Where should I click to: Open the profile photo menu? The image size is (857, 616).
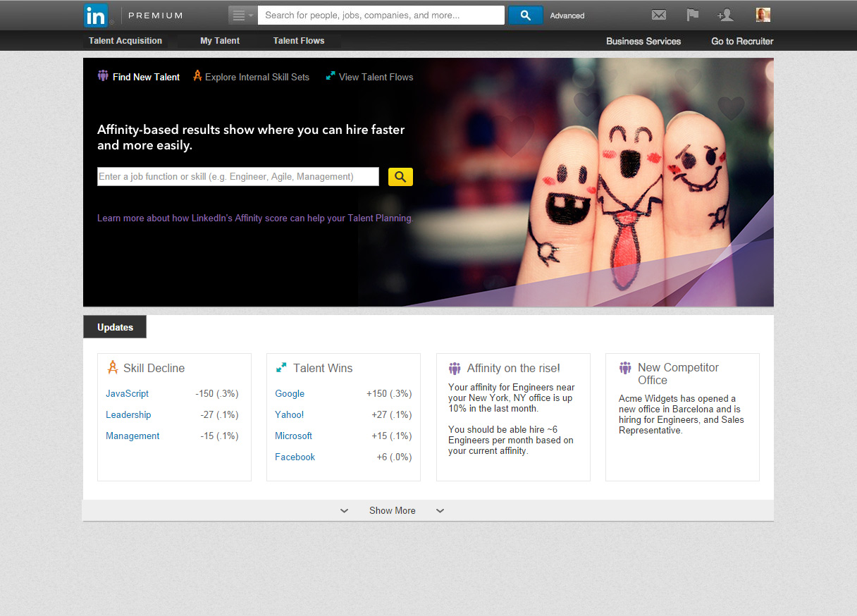pyautogui.click(x=763, y=15)
